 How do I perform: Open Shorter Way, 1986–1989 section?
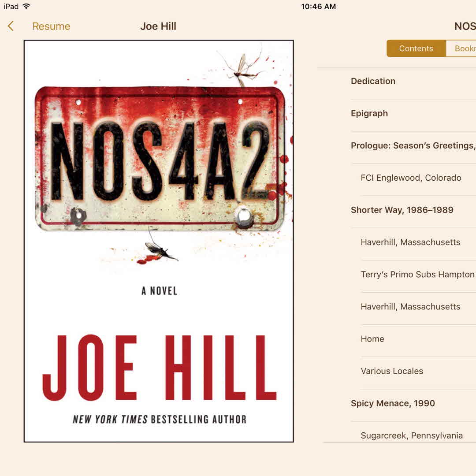click(x=413, y=210)
